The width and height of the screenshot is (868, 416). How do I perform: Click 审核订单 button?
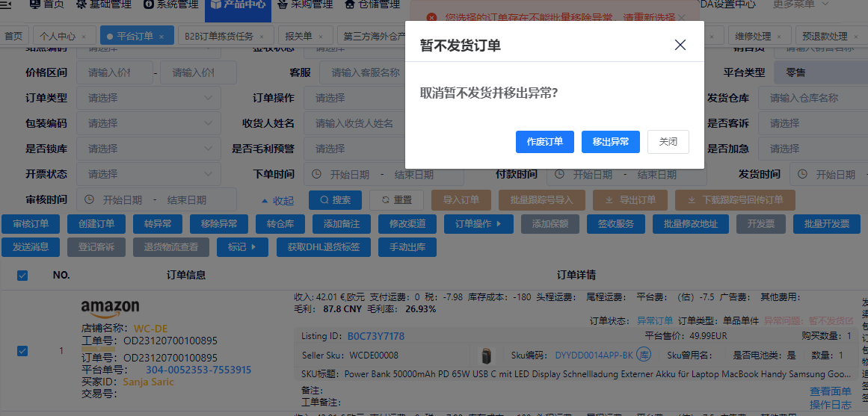coord(31,224)
